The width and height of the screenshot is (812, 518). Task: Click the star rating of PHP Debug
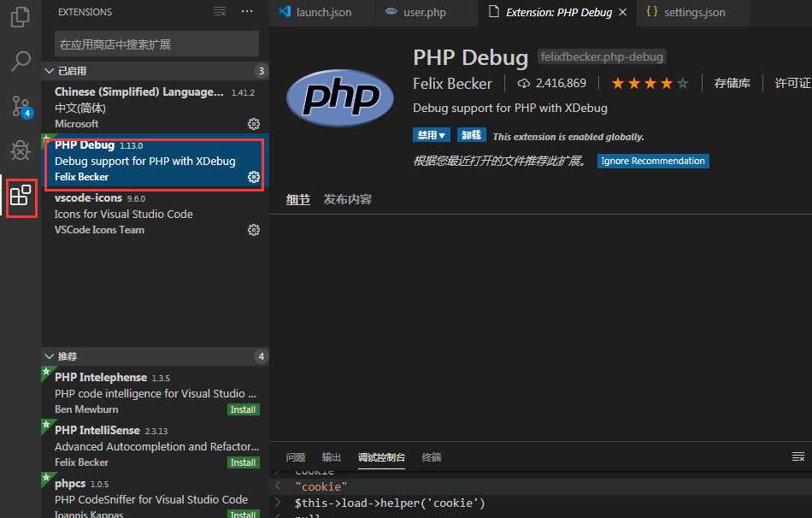tap(650, 84)
